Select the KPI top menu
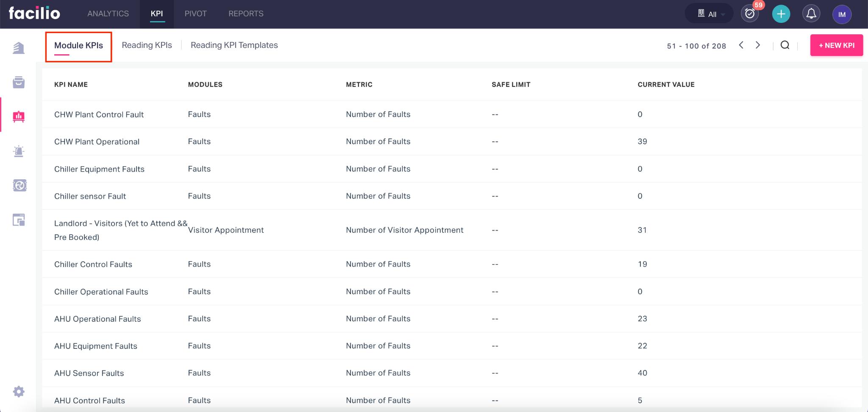The height and width of the screenshot is (412, 868). tap(157, 14)
